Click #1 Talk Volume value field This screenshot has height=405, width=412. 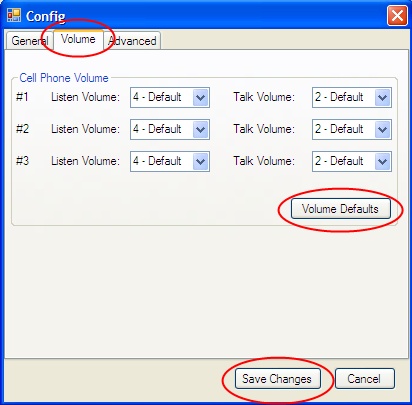pyautogui.click(x=352, y=98)
